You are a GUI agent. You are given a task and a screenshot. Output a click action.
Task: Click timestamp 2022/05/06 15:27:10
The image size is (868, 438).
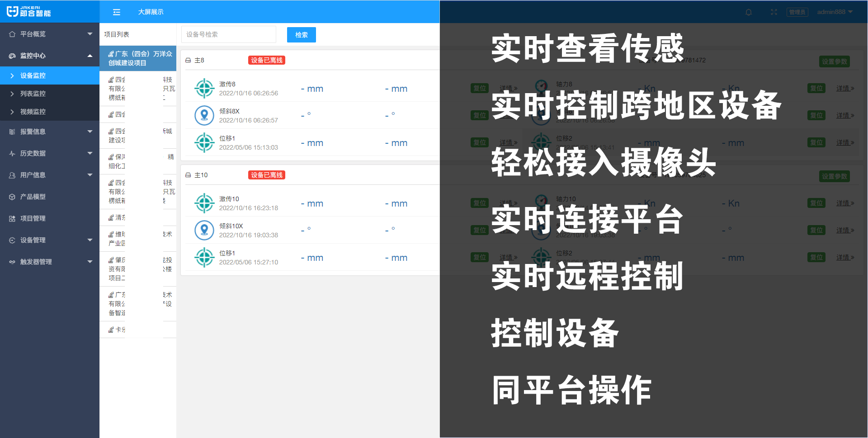(249, 262)
